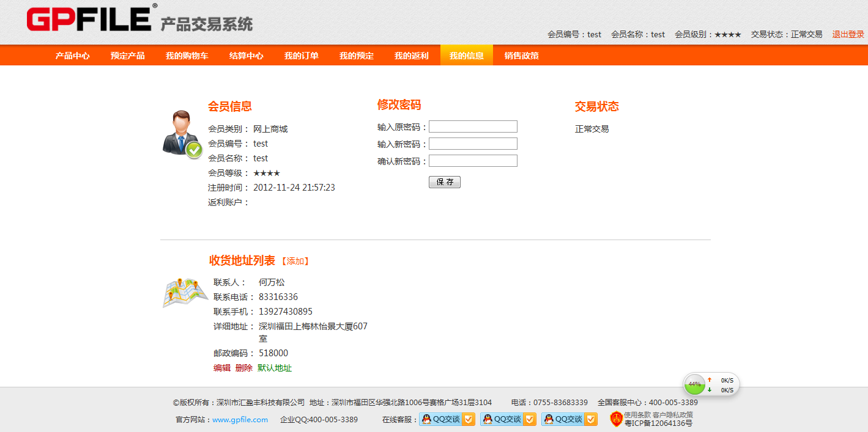
Task: Click the red ICP shield badge icon
Action: pos(616,419)
